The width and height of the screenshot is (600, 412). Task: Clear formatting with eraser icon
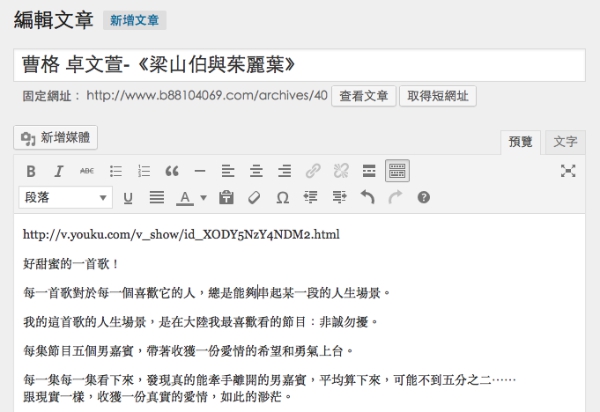(254, 198)
